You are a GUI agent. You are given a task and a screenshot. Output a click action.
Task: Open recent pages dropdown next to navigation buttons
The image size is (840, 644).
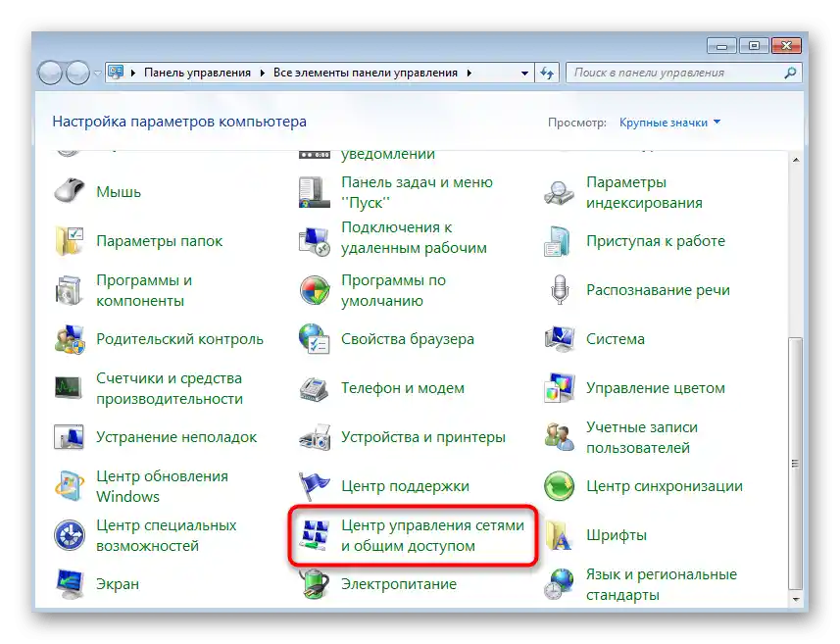[x=97, y=73]
